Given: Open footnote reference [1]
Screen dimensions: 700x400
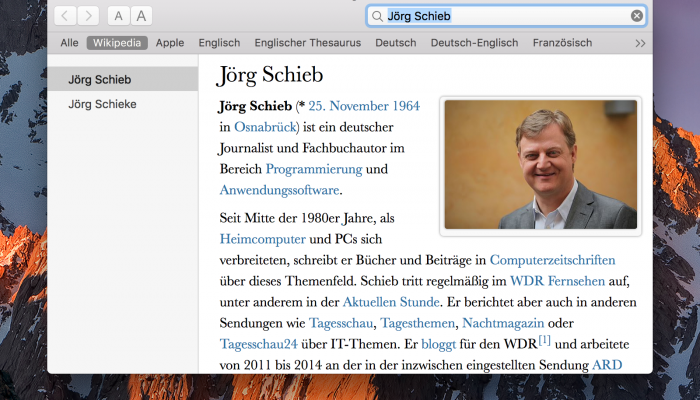Looking at the screenshot, I should pyautogui.click(x=544, y=341).
